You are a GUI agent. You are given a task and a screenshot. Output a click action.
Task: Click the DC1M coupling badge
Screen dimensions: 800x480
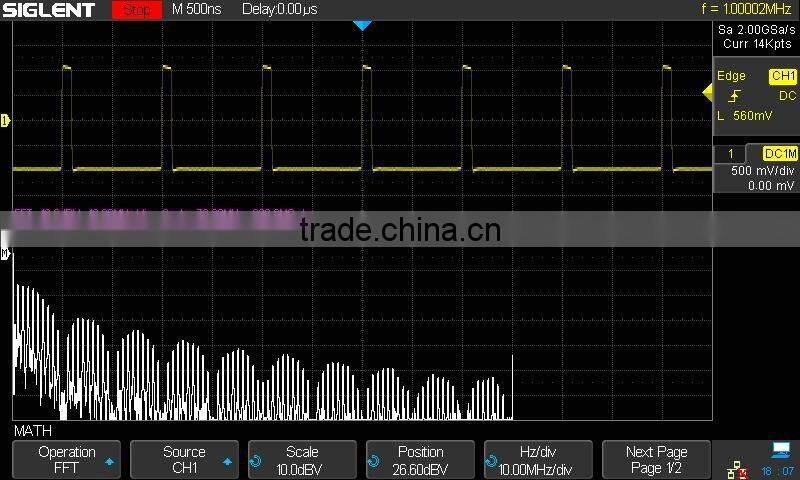(780, 154)
